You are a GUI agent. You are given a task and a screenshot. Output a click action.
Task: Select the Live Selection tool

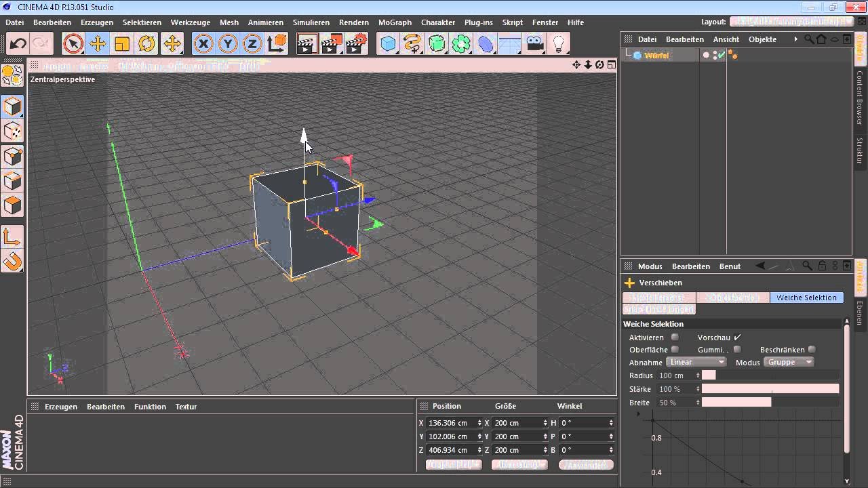74,43
